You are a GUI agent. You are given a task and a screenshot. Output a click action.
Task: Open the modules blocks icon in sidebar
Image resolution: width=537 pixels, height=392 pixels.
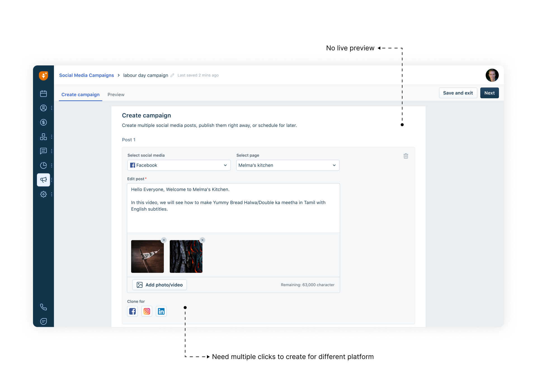coord(43,137)
